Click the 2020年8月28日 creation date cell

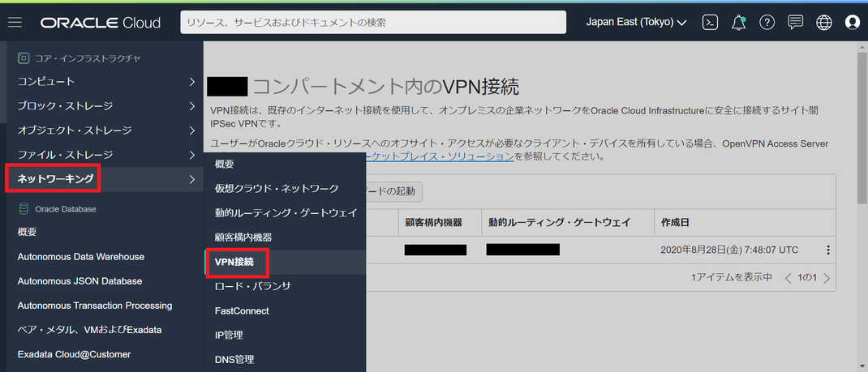click(x=729, y=250)
